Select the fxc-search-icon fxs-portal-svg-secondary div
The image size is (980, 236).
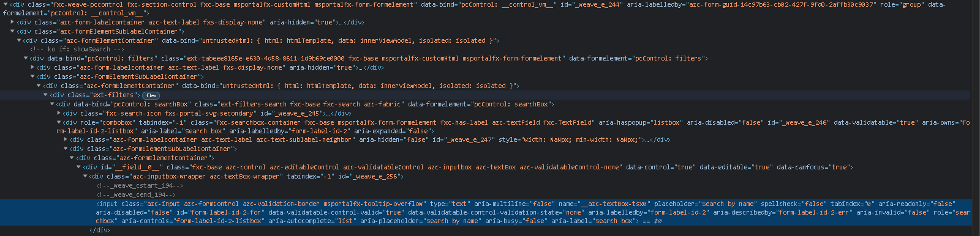207,114
